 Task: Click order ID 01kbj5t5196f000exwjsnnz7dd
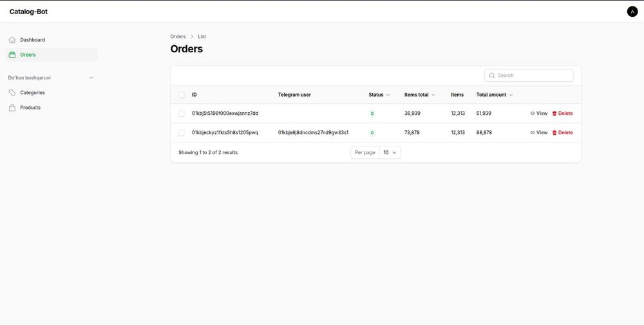click(225, 113)
